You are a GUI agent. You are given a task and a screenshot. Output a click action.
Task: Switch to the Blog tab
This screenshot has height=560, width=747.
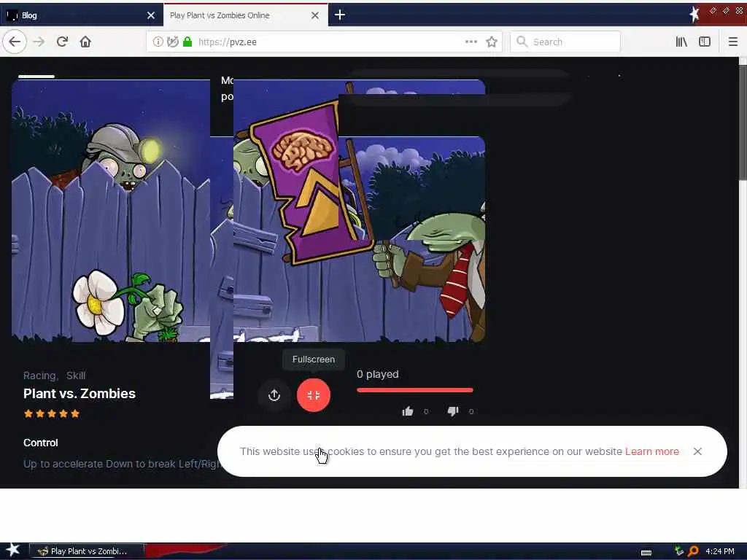point(82,15)
